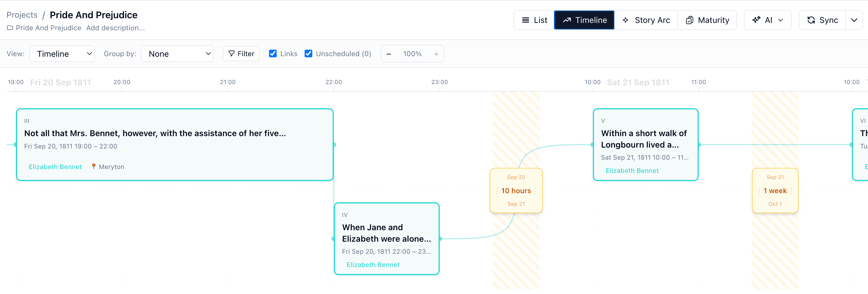
Task: Open the AI dropdown menu
Action: pos(768,20)
